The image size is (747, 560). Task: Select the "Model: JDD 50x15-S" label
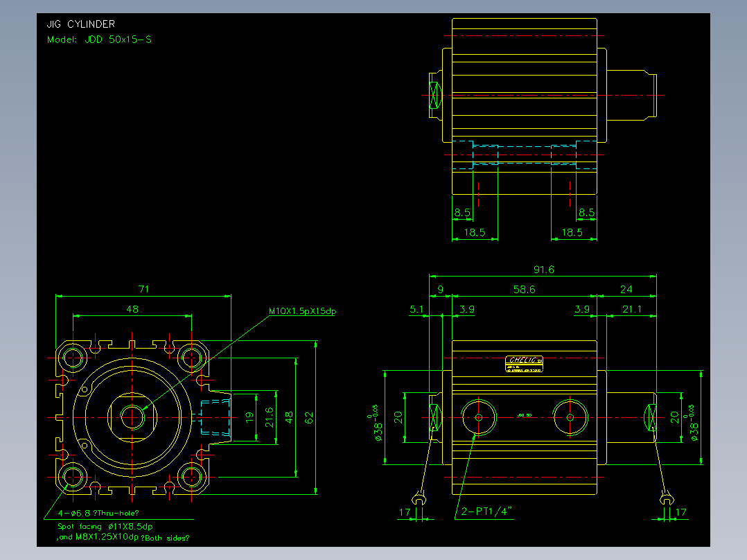[99, 40]
